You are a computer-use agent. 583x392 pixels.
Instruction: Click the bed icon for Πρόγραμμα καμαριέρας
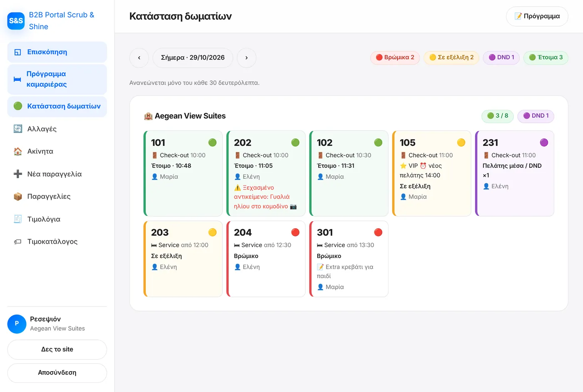click(17, 79)
